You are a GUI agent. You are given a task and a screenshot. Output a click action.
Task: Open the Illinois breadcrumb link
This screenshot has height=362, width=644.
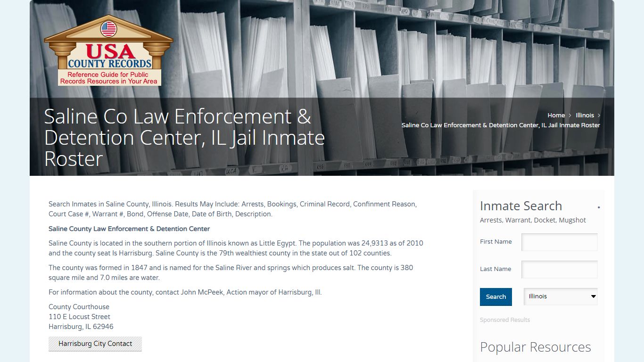click(x=585, y=115)
